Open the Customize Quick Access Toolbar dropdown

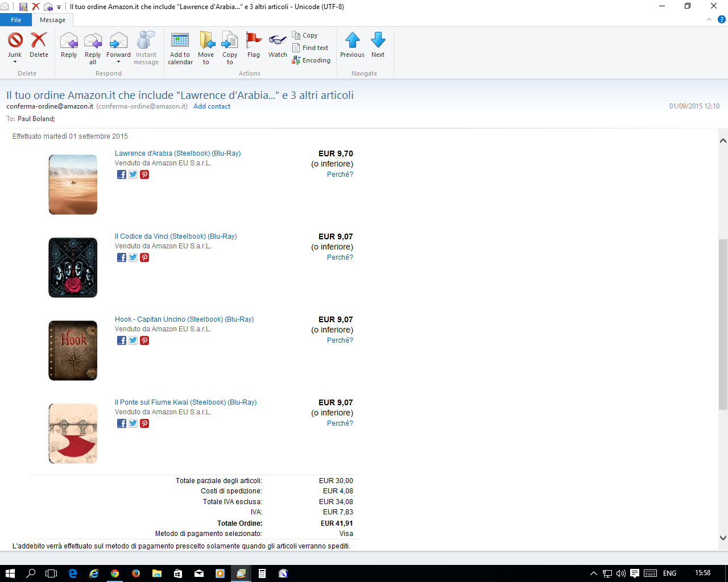coord(59,7)
